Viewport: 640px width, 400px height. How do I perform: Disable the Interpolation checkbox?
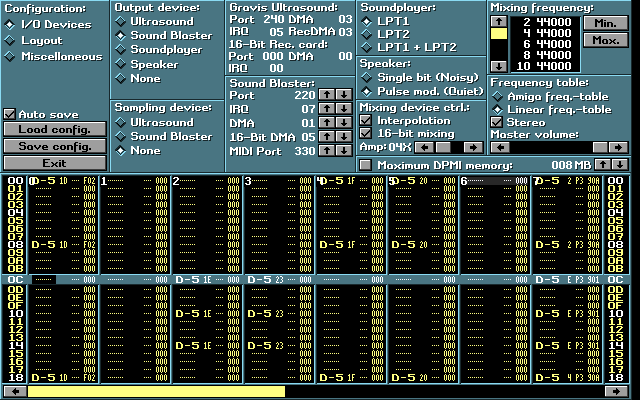coord(366,120)
